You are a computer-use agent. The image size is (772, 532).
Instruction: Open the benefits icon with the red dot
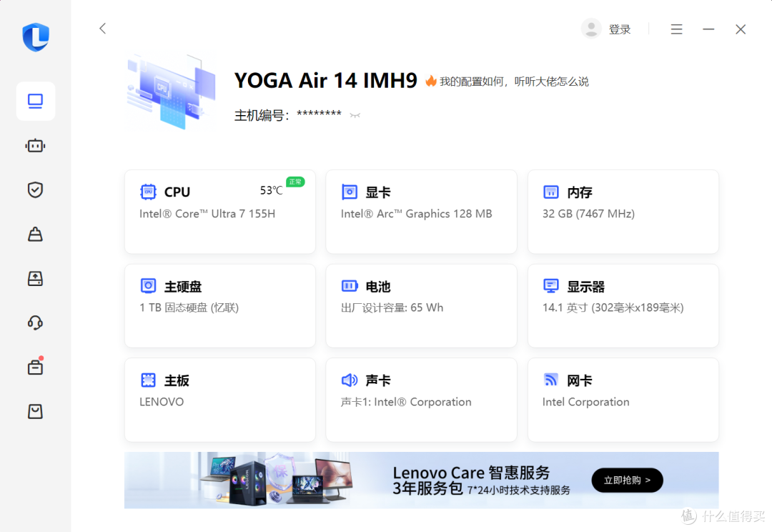[35, 367]
